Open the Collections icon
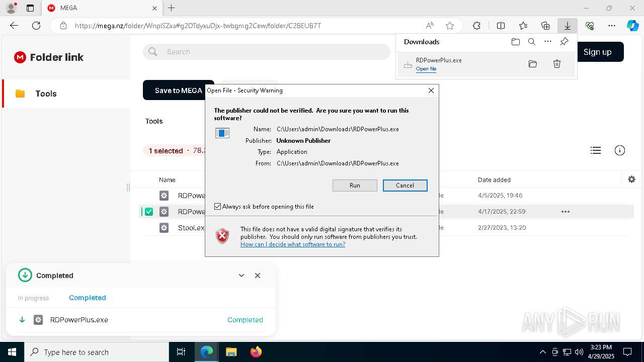 pyautogui.click(x=545, y=26)
